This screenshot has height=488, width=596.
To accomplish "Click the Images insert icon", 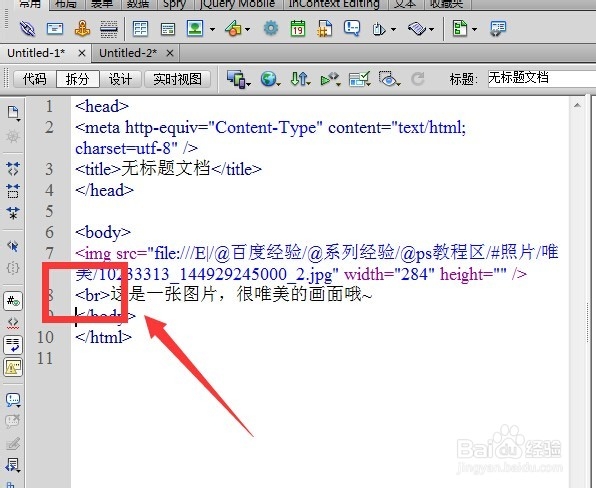I will (195, 29).
